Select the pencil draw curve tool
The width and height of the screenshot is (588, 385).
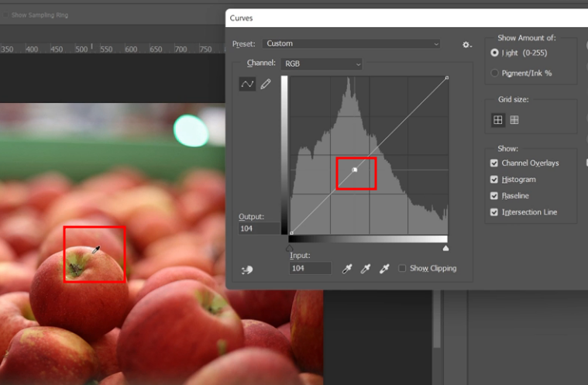pyautogui.click(x=266, y=84)
